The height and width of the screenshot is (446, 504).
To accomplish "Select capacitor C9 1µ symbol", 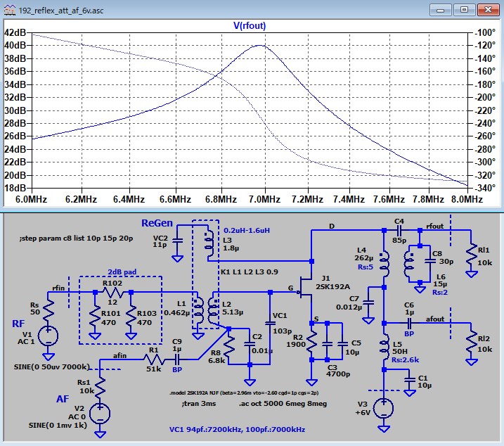I will pos(177,359).
